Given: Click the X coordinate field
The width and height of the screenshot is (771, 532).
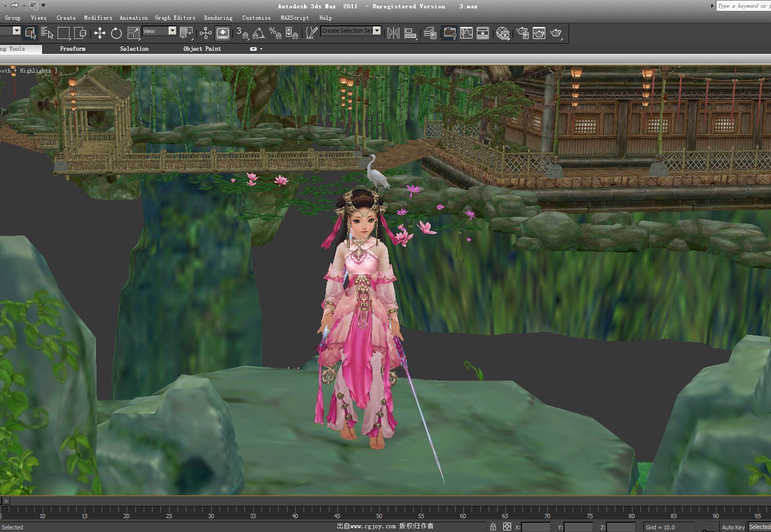Looking at the screenshot, I should pyautogui.click(x=536, y=527).
